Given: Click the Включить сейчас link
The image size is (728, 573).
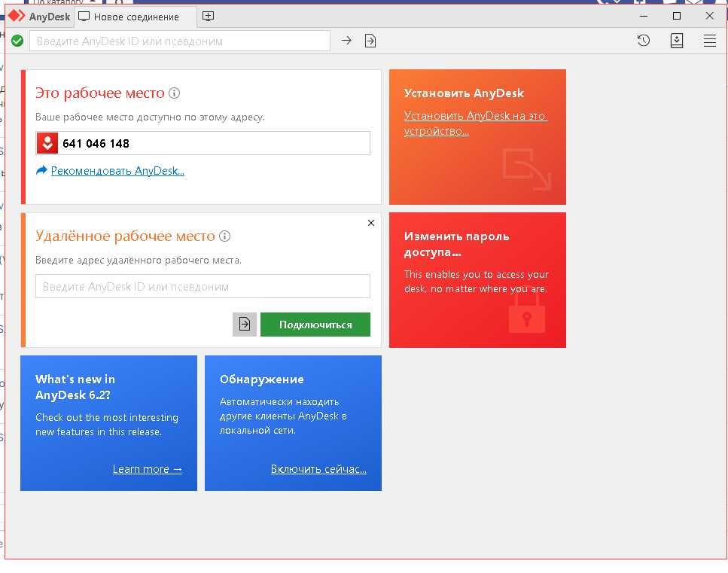Looking at the screenshot, I should 318,469.
